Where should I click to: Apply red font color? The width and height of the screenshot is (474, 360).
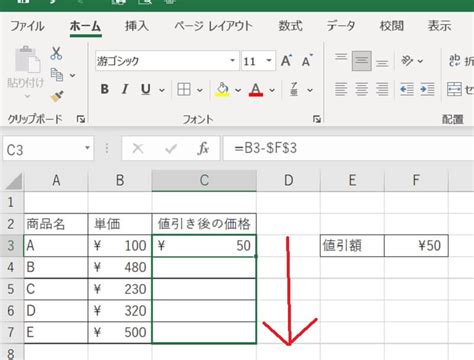point(256,89)
